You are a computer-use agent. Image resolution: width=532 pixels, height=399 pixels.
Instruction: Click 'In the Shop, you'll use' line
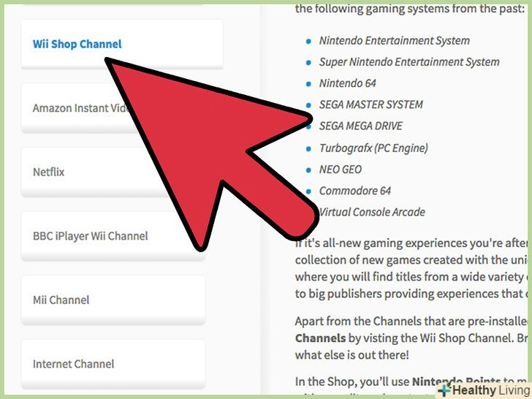[411, 381]
